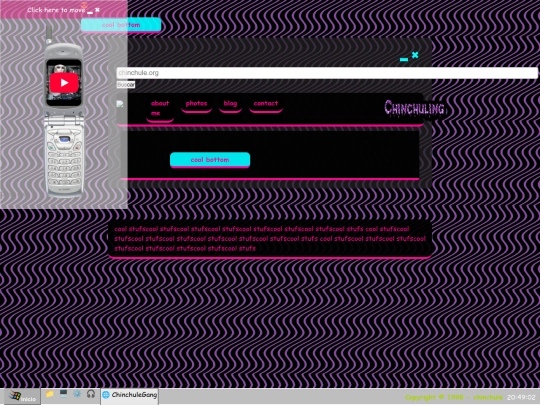The image size is (540, 405).
Task: Click the floating 'cool bottom' button near the top
Action: click(x=121, y=25)
